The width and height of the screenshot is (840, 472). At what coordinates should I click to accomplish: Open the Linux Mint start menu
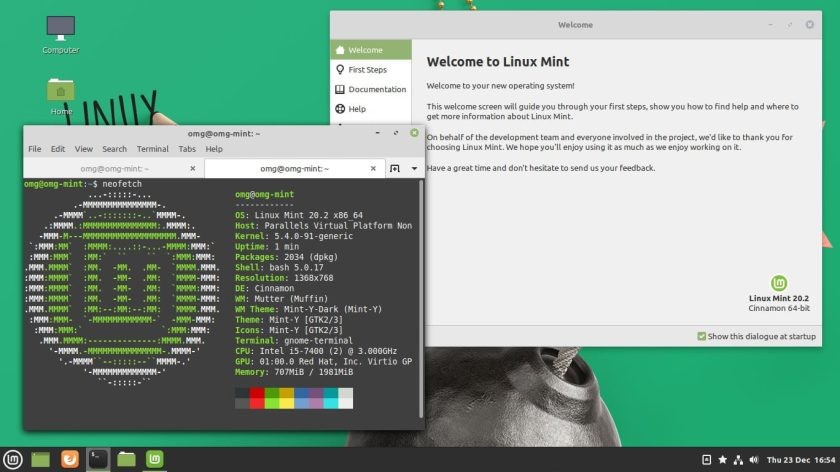coord(12,459)
